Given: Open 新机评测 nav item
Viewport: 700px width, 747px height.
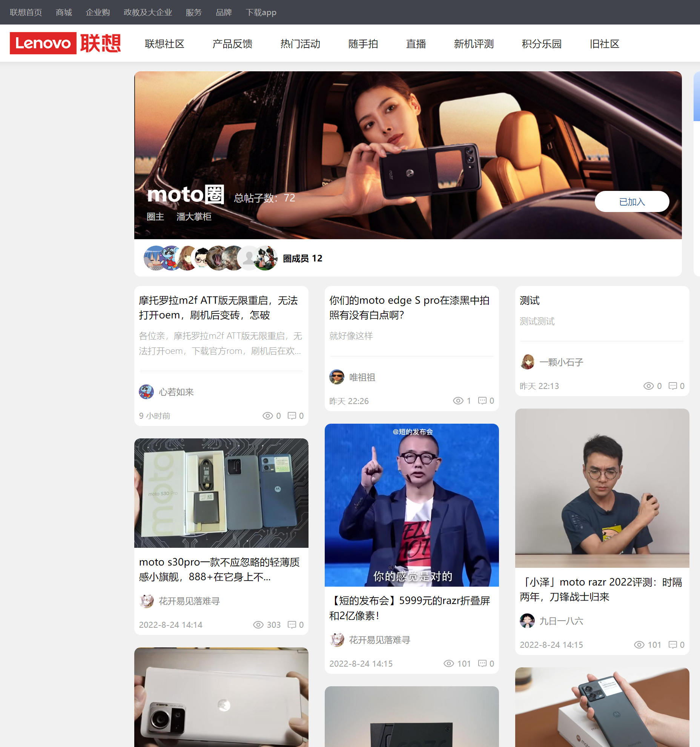Looking at the screenshot, I should click(x=474, y=44).
